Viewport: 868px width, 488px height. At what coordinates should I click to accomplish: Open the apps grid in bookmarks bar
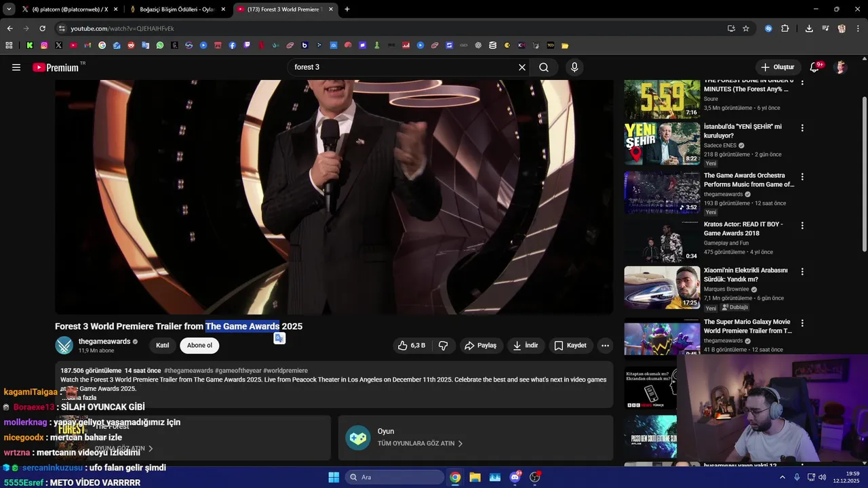point(9,45)
